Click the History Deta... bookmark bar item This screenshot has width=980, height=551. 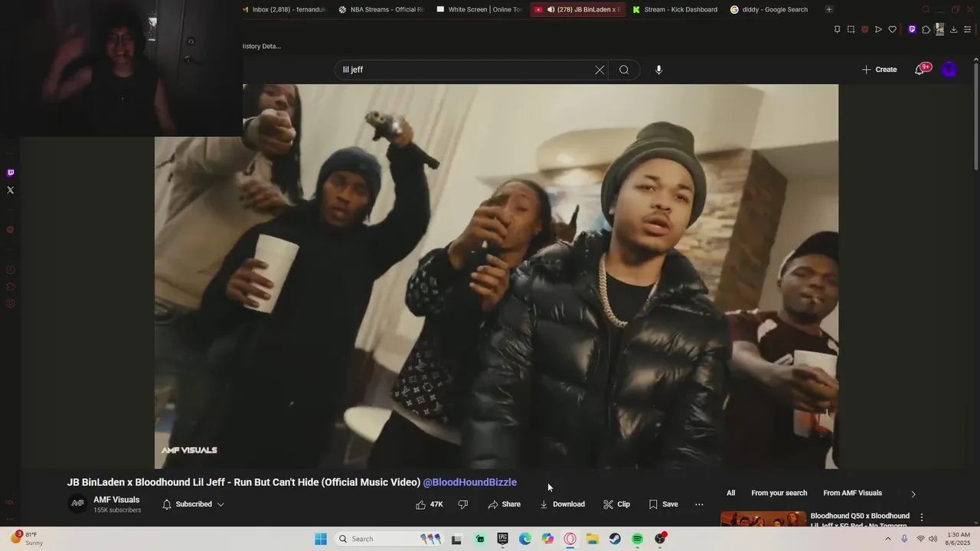pos(262,46)
